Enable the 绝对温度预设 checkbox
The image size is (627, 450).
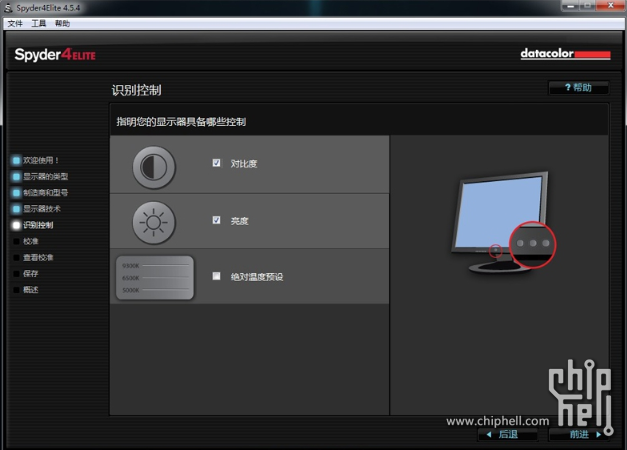[216, 276]
